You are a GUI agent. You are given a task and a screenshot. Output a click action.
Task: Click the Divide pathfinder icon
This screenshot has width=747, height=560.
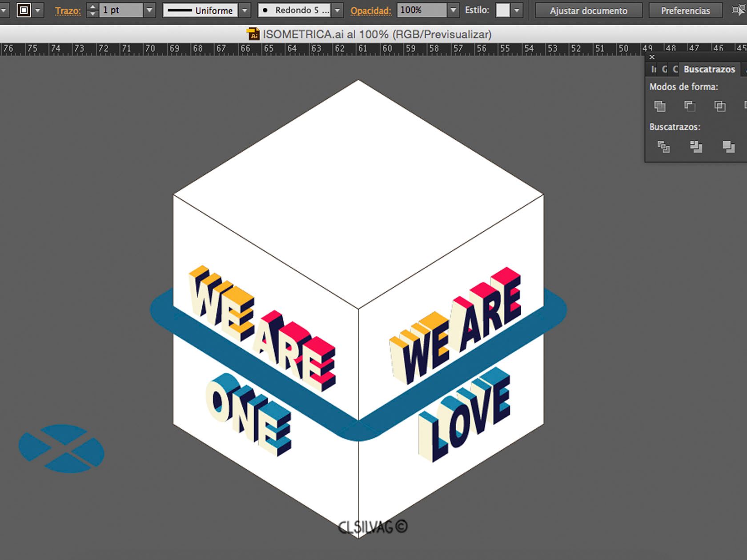tap(663, 146)
